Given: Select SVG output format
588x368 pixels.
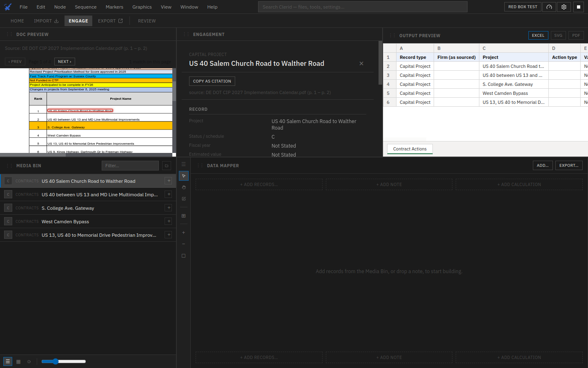Looking at the screenshot, I should (558, 36).
